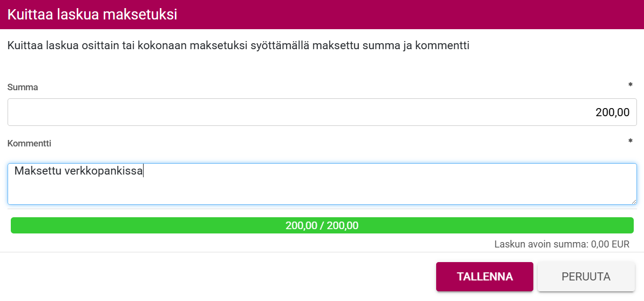Click the blank second line of comment box
The image size is (644, 301).
[x=216, y=190]
